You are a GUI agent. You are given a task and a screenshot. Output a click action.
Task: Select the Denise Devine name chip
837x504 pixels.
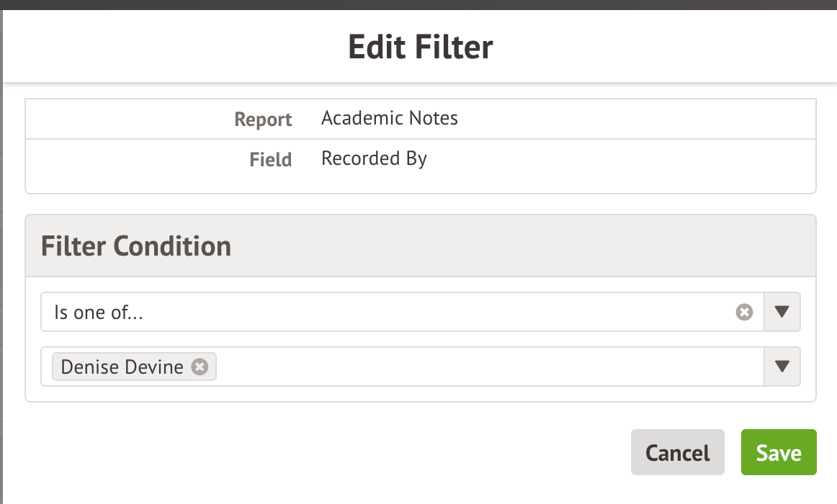pyautogui.click(x=122, y=367)
